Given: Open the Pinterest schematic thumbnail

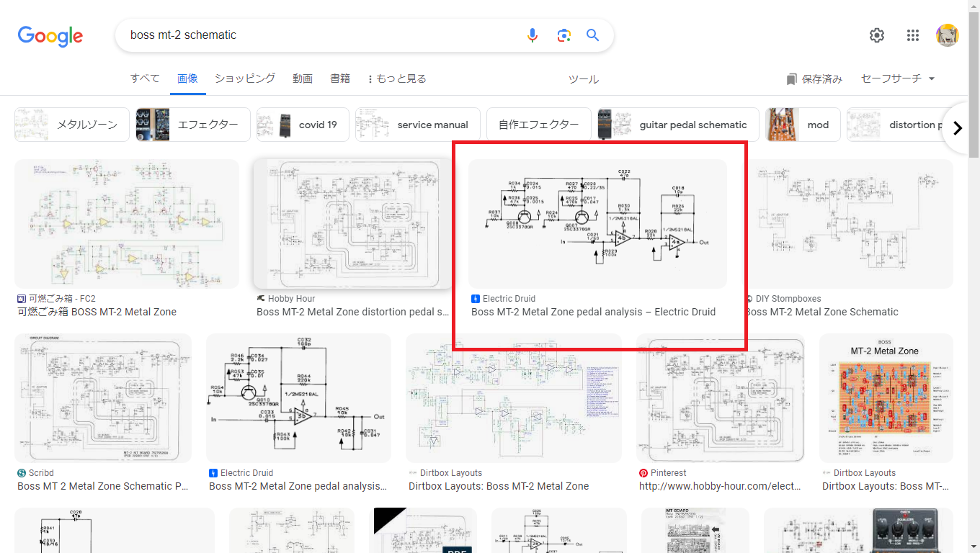Looking at the screenshot, I should pos(721,398).
